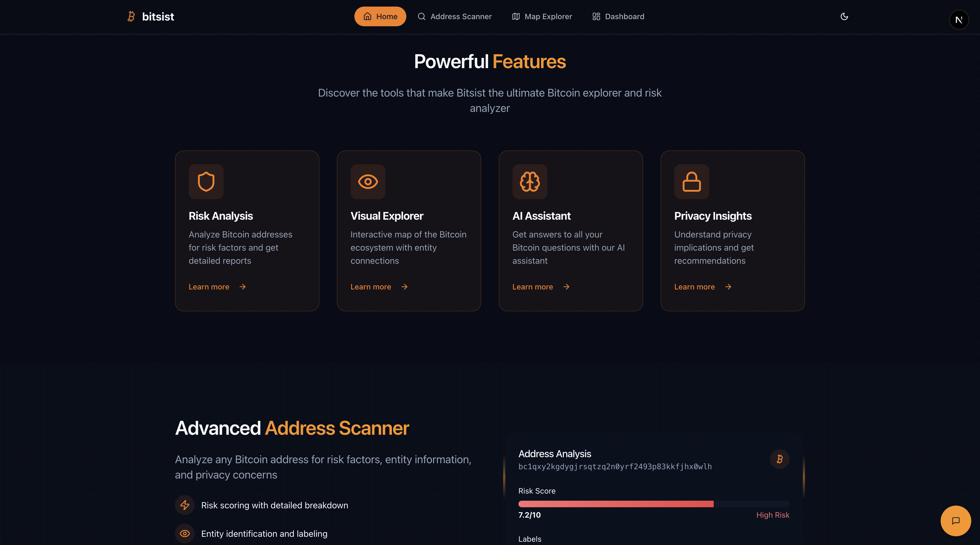The height and width of the screenshot is (545, 980).
Task: Switch to Map Explorer page
Action: pyautogui.click(x=542, y=16)
